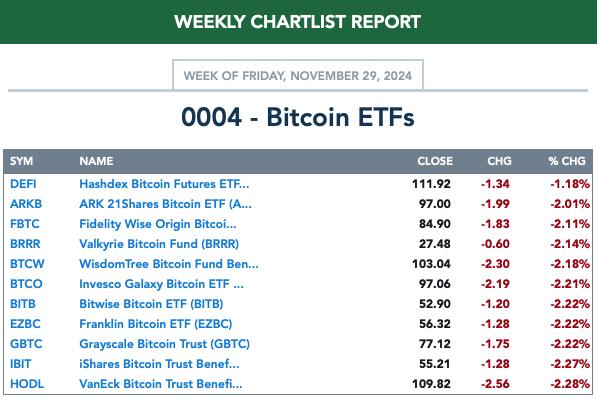597x400 pixels.
Task: Click the NAME column header
Action: coord(96,161)
